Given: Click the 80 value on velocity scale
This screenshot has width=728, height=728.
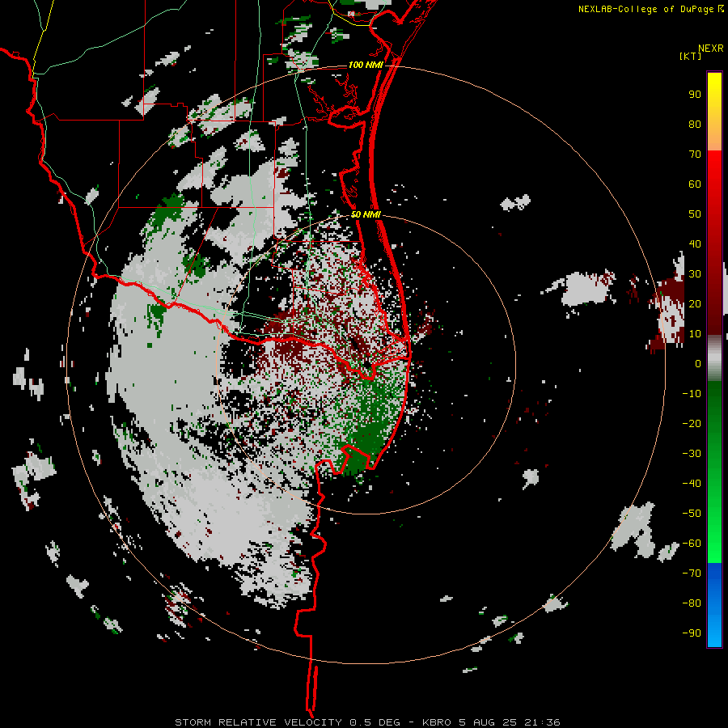Looking at the screenshot, I should point(695,125).
